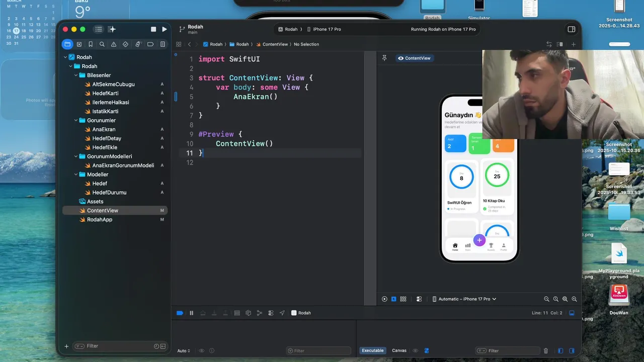The width and height of the screenshot is (644, 362).
Task: Add a new editor pane
Action: point(573,44)
